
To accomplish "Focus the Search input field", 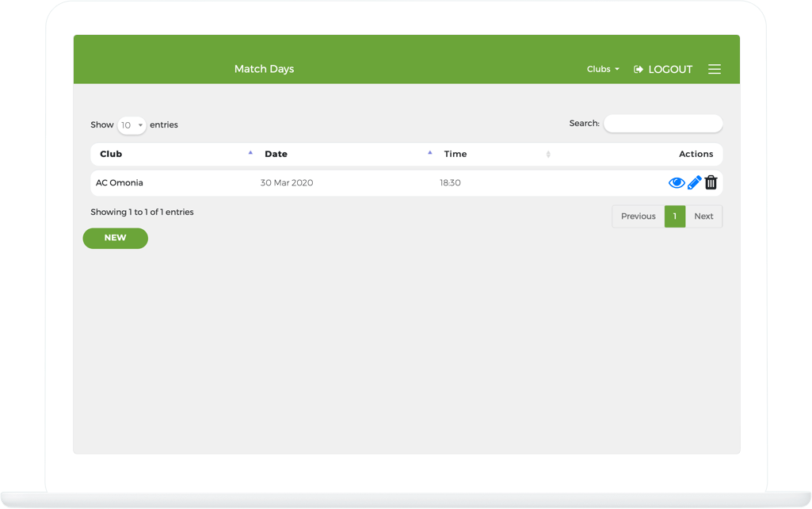I will pos(663,124).
